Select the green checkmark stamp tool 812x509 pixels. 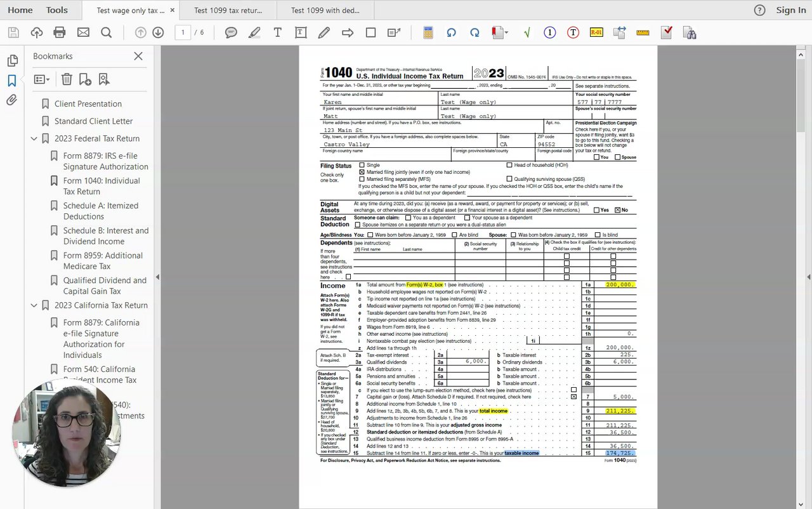[527, 32]
